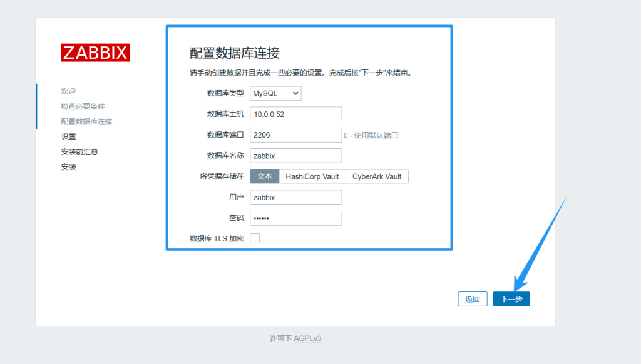Viewport: 641px width, 364px height.
Task: Click the 数据库主机 input field
Action: (x=295, y=114)
